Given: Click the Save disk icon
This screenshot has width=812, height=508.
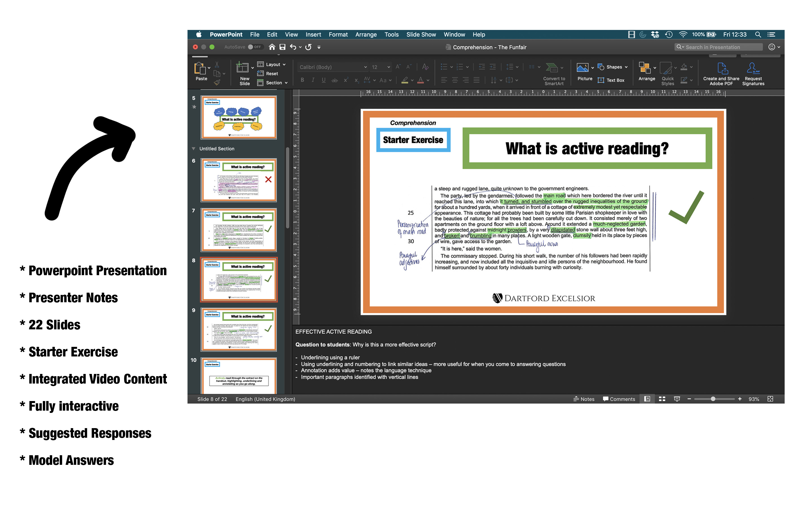Looking at the screenshot, I should coord(283,47).
